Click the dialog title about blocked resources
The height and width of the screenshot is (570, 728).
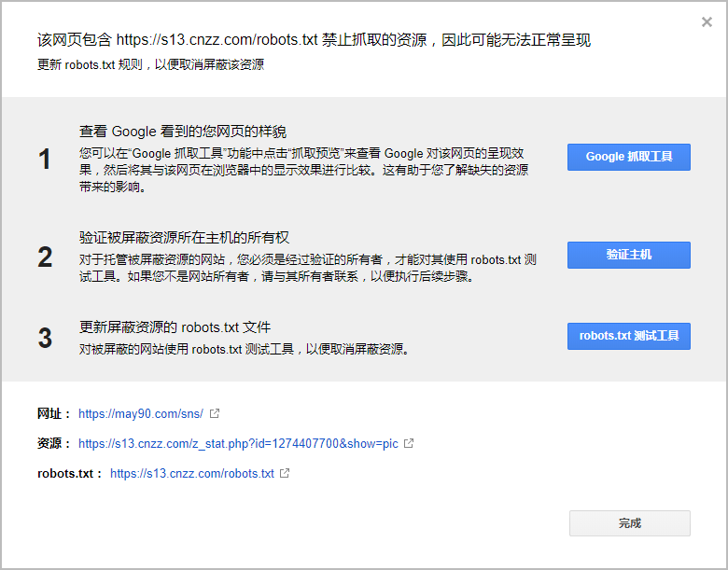(314, 40)
